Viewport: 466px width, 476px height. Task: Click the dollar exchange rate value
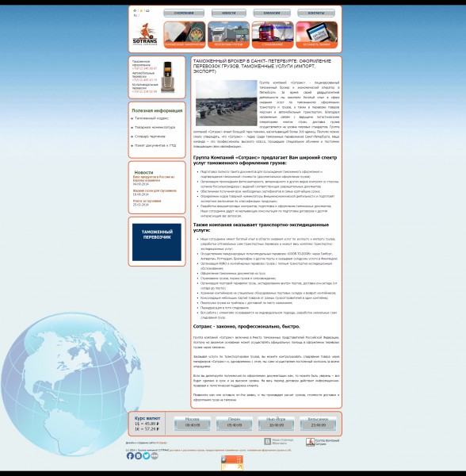(x=147, y=424)
